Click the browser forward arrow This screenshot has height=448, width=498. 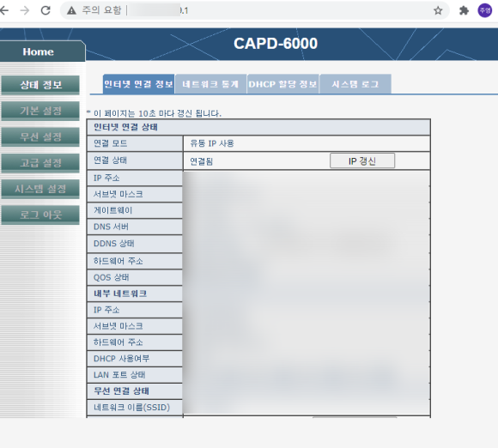click(24, 10)
